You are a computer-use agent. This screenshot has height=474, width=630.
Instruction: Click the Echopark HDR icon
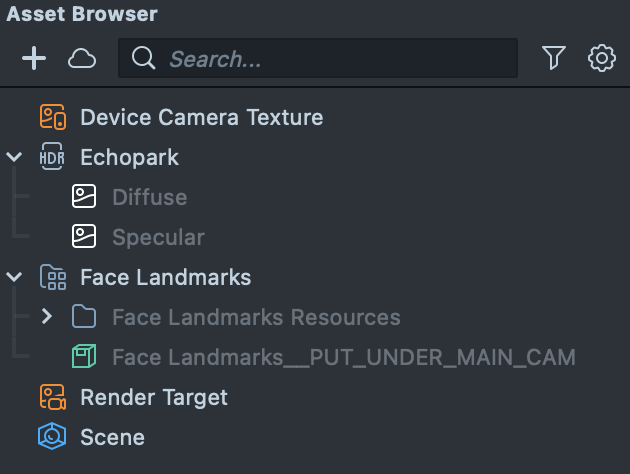pos(52,157)
